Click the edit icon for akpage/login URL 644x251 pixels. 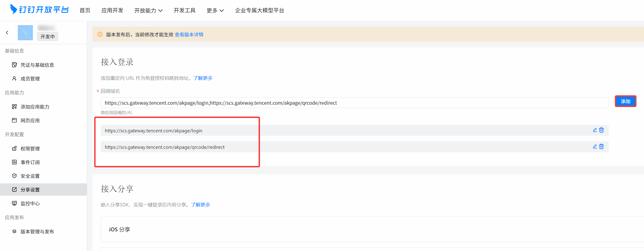(595, 130)
